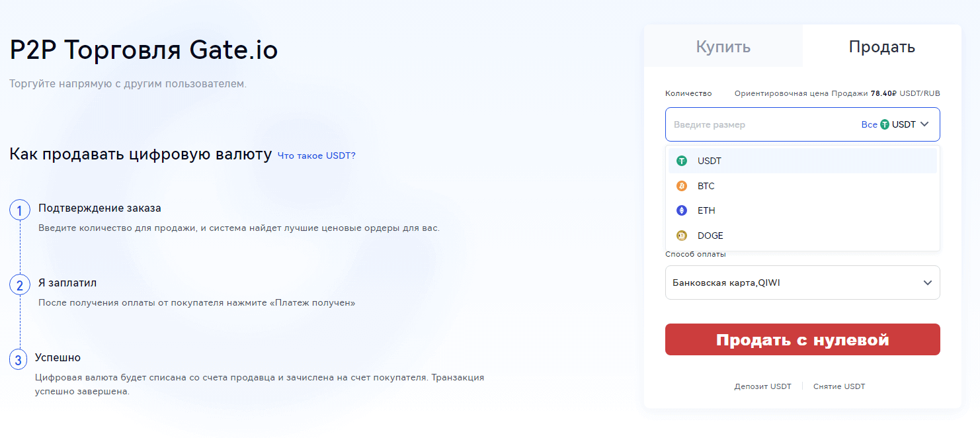Click the Я заплатил step title
Image resolution: width=980 pixels, height=438 pixels.
(x=67, y=283)
